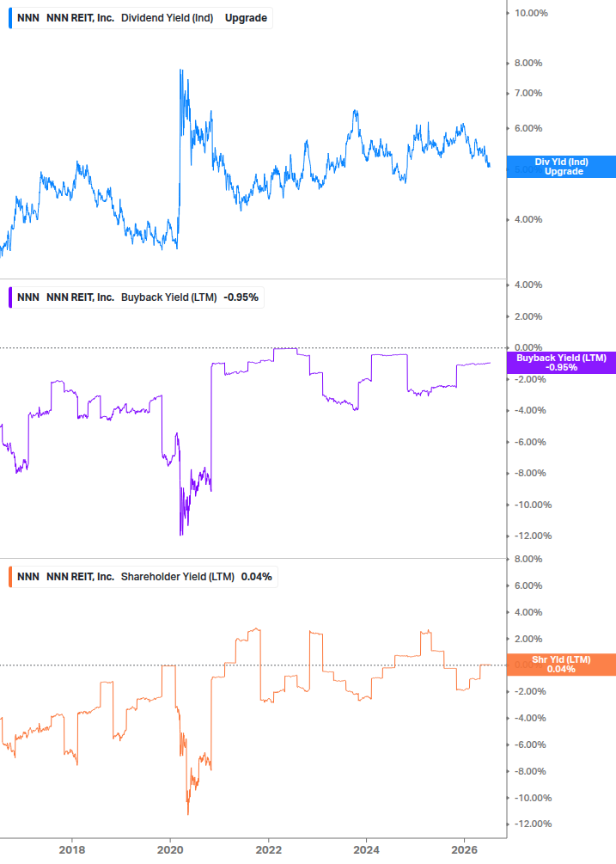Click the 2018 label on the time axis
616x864 pixels.
click(x=72, y=849)
